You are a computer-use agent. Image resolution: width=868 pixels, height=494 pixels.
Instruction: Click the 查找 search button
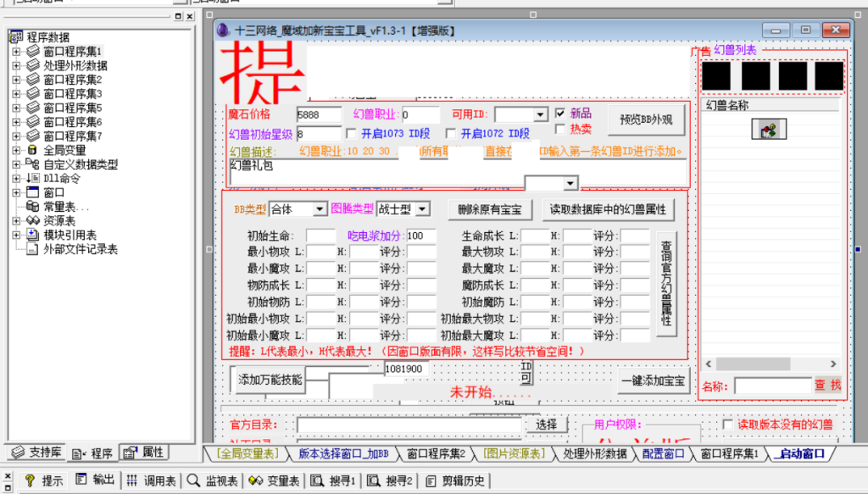827,385
